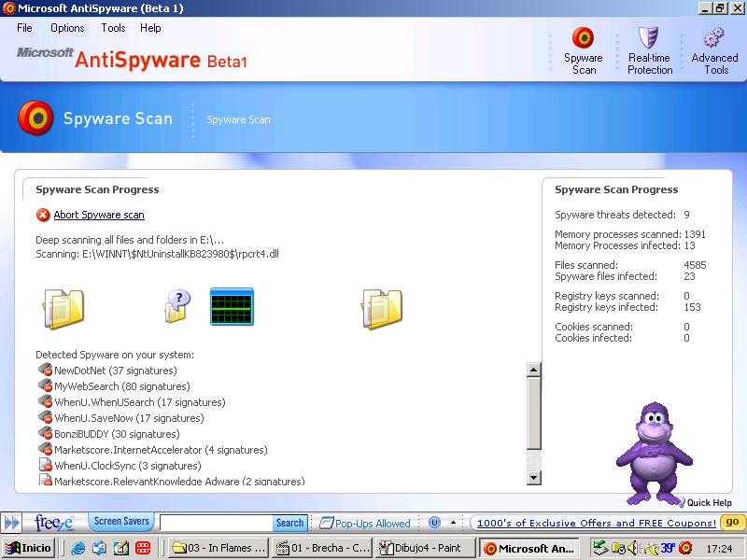747x560 pixels.
Task: Click the Microsoft AntiSpyware title bar icon
Action: click(8, 8)
